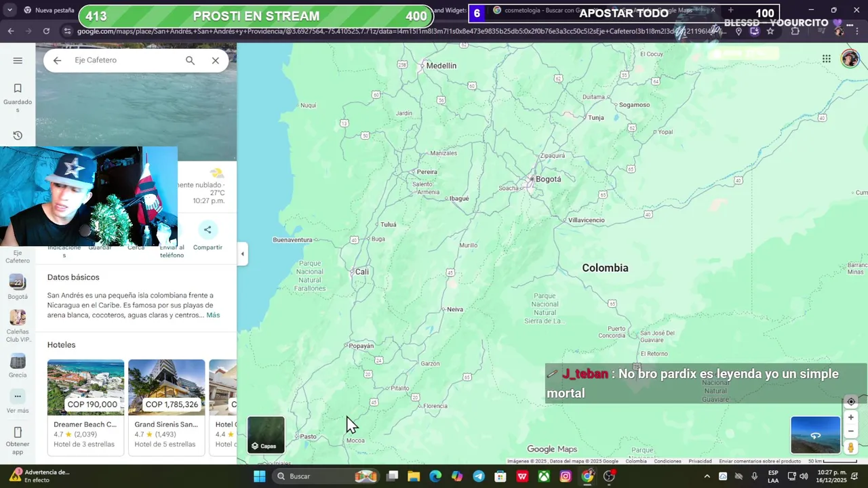Click the back arrow in search box

click(x=58, y=60)
